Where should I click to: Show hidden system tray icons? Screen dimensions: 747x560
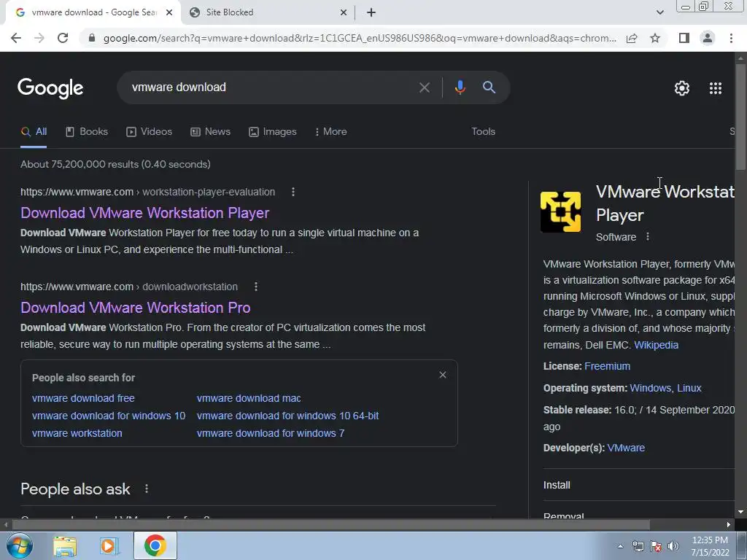point(620,546)
